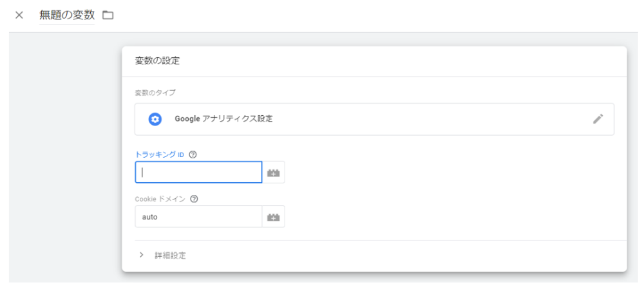Image resolution: width=644 pixels, height=289 pixels.
Task: Click the トラッキング ID label text
Action: [160, 154]
